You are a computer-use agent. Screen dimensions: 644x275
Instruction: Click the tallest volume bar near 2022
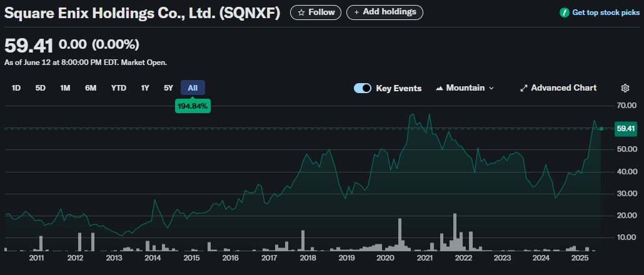pos(455,232)
